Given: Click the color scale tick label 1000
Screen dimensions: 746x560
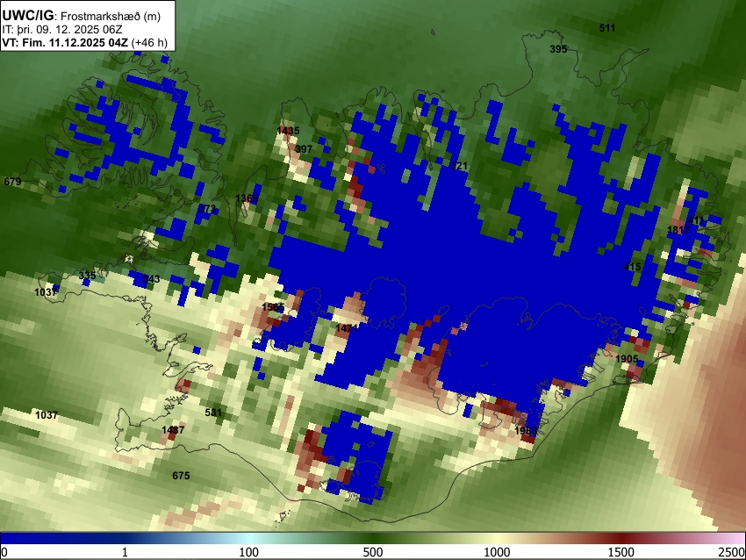Looking at the screenshot, I should pyautogui.click(x=497, y=552).
